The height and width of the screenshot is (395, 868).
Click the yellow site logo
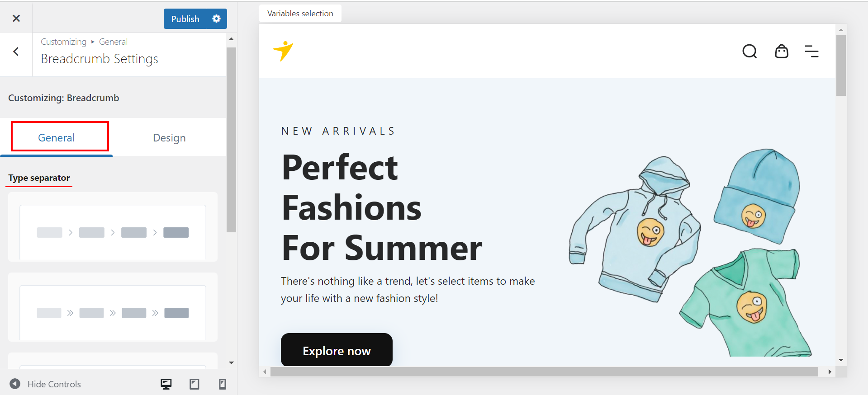pyautogui.click(x=283, y=51)
